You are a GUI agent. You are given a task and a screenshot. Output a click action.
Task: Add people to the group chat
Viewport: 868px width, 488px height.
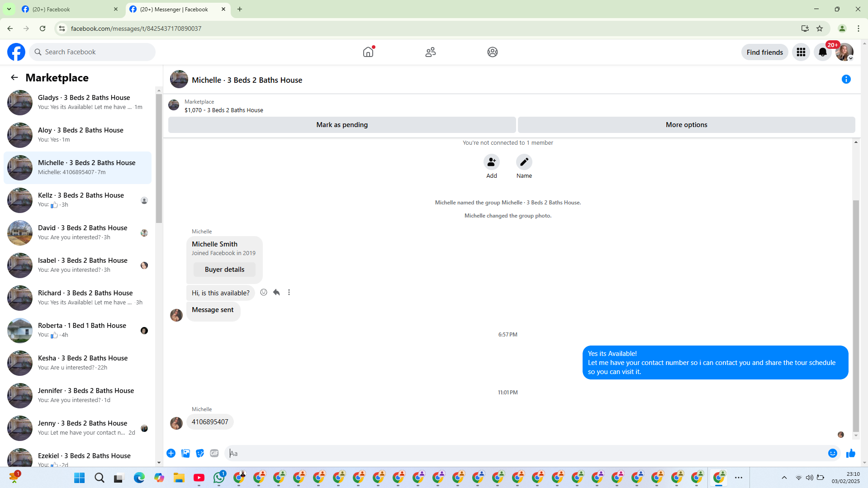(492, 162)
